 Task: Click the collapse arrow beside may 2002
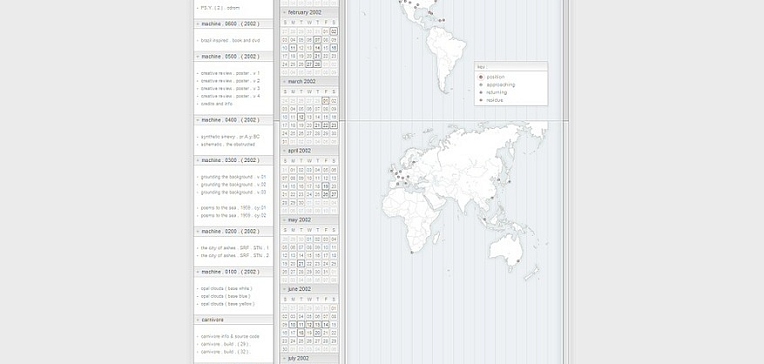284,220
